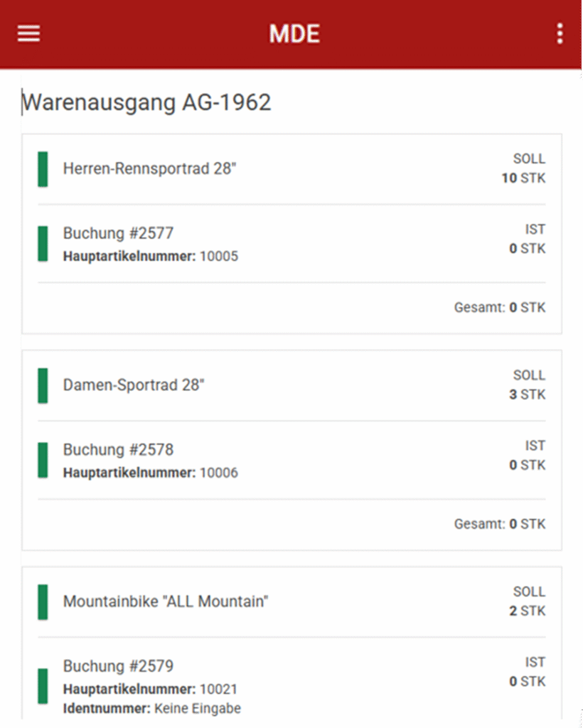Click green status bar next to Herren-Rennsportrad

click(x=43, y=169)
